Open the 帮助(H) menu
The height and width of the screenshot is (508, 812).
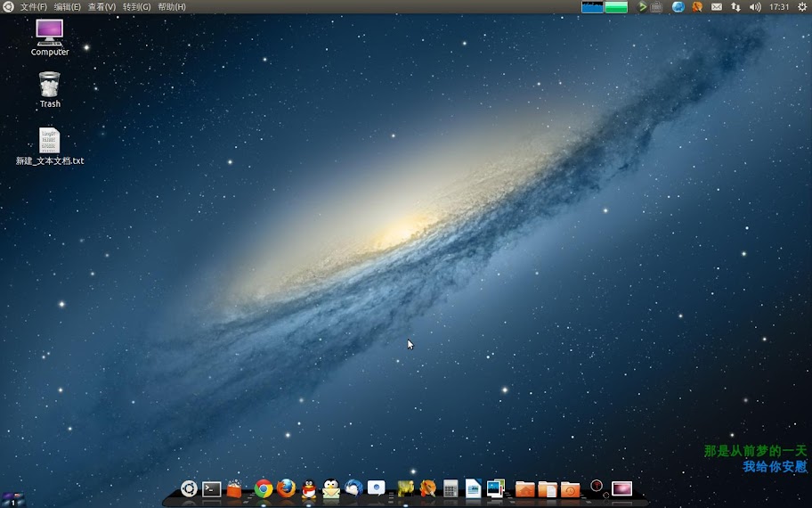point(172,7)
